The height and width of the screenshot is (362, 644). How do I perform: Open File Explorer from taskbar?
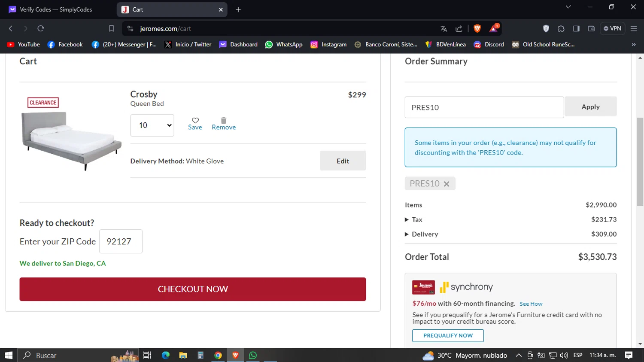coord(183,355)
